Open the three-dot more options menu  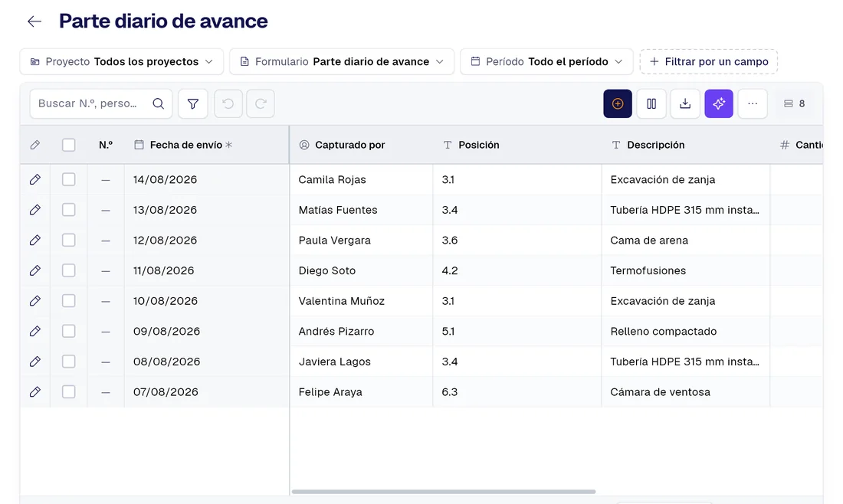(x=753, y=103)
